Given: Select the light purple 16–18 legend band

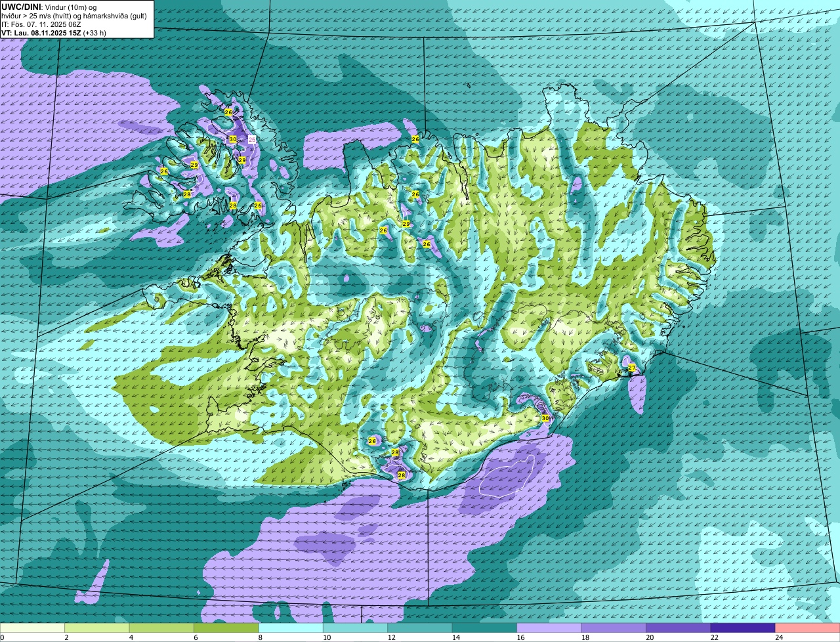Looking at the screenshot, I should (x=549, y=628).
